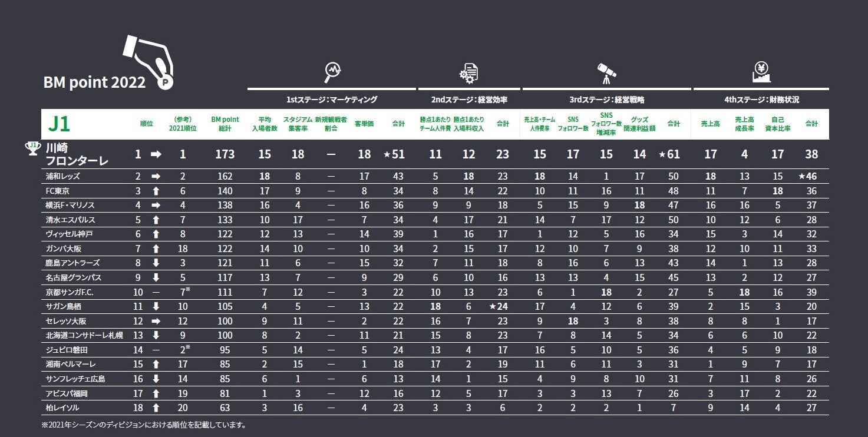Click the BM point 総計 column header
The height and width of the screenshot is (437, 868).
(x=225, y=124)
